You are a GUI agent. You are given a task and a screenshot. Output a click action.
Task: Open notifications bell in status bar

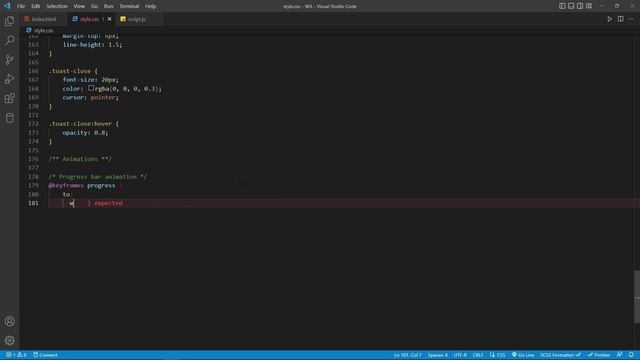click(631, 355)
